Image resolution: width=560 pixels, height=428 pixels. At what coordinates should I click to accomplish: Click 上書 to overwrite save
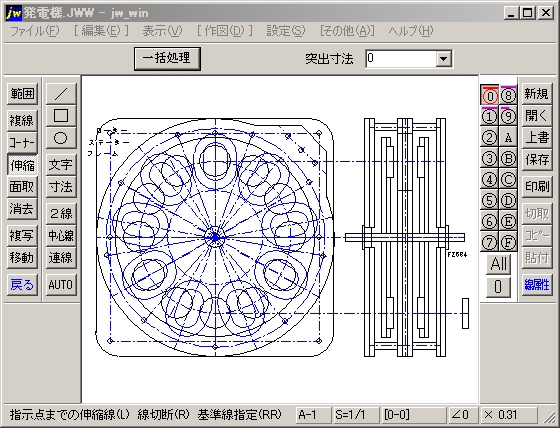(537, 138)
